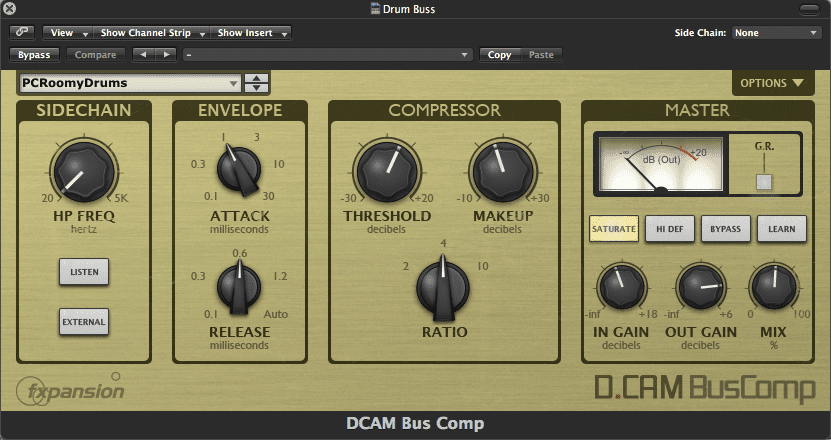Viewport: 831px width, 440px height.
Task: Click the preset down arrow stepper
Action: (257, 88)
